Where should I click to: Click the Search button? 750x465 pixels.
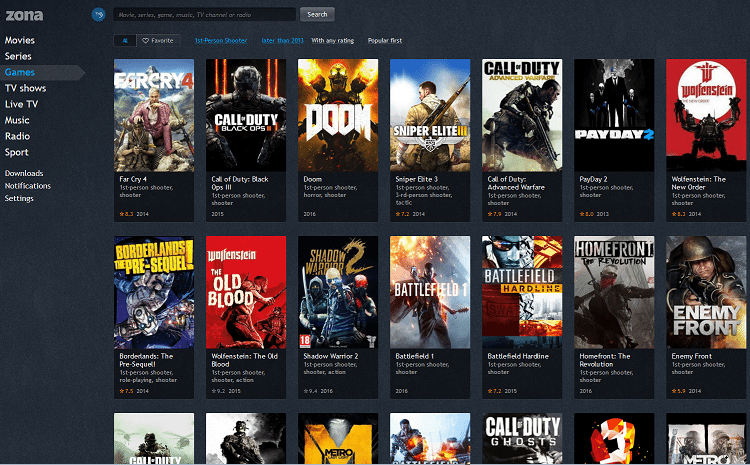point(317,14)
